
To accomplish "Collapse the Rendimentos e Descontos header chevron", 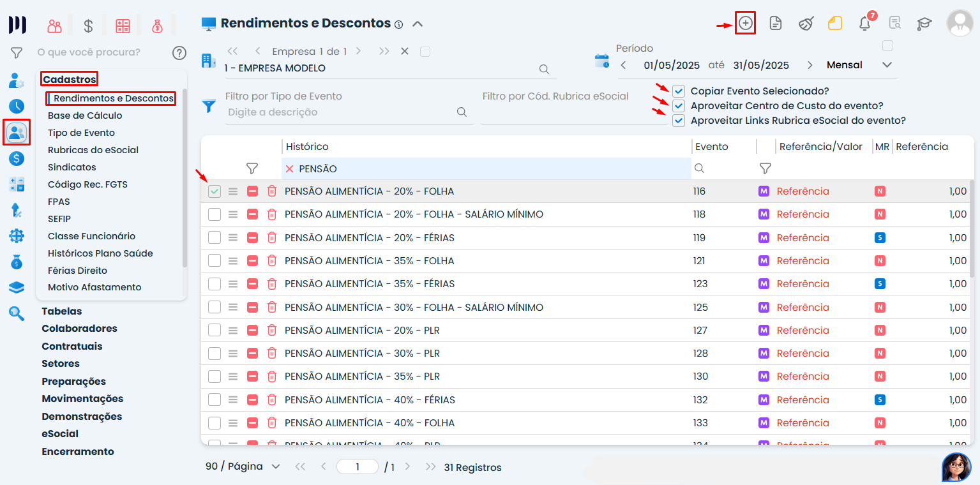I will pos(418,24).
